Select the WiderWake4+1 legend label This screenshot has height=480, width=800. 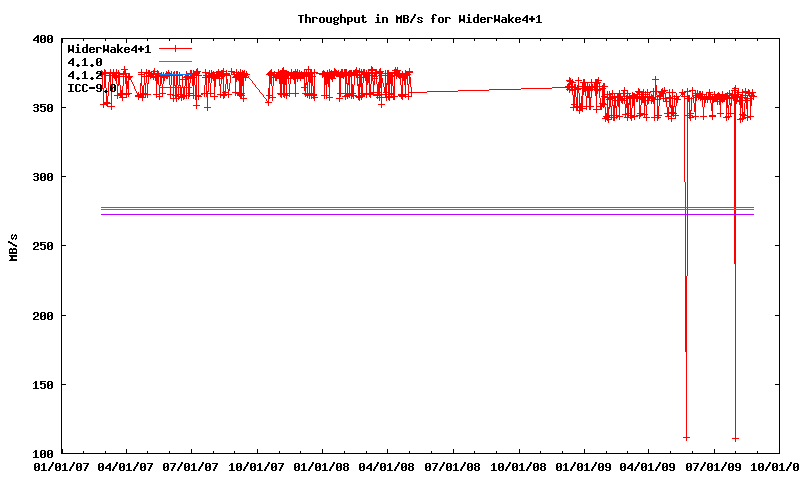click(x=109, y=48)
